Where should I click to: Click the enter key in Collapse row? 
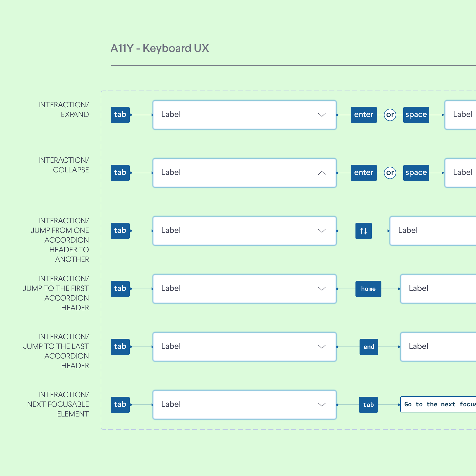(x=364, y=173)
